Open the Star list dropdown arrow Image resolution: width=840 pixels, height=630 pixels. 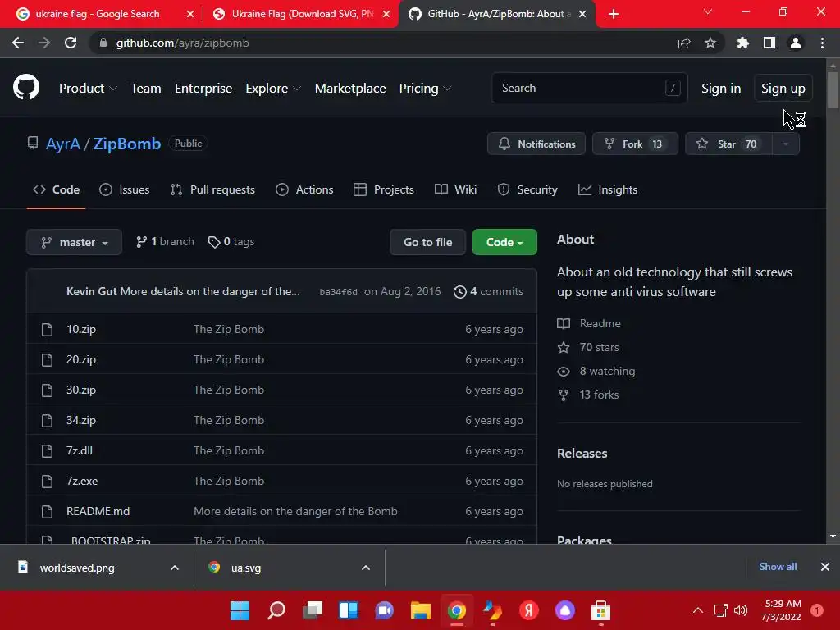pos(786,144)
